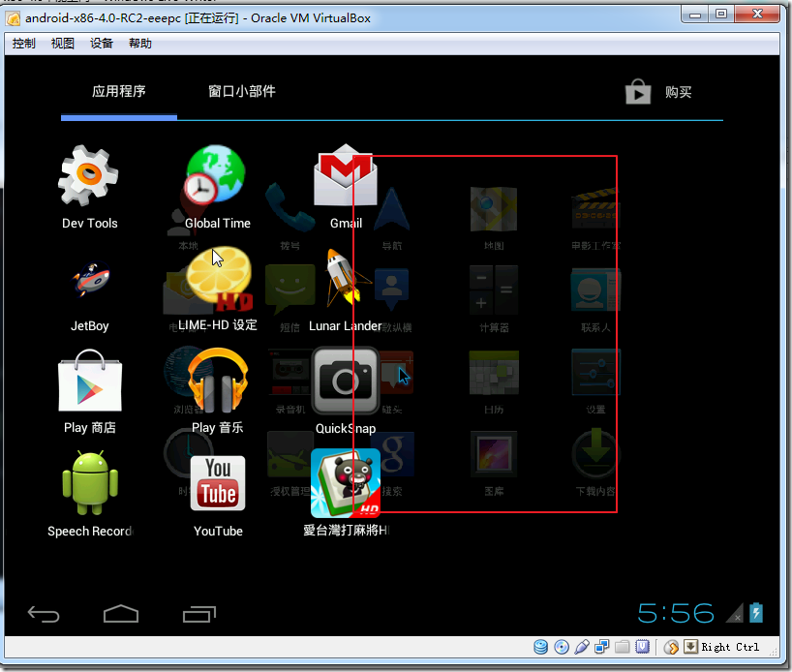Open the faded 电影工作室 movie studio app

point(595,208)
